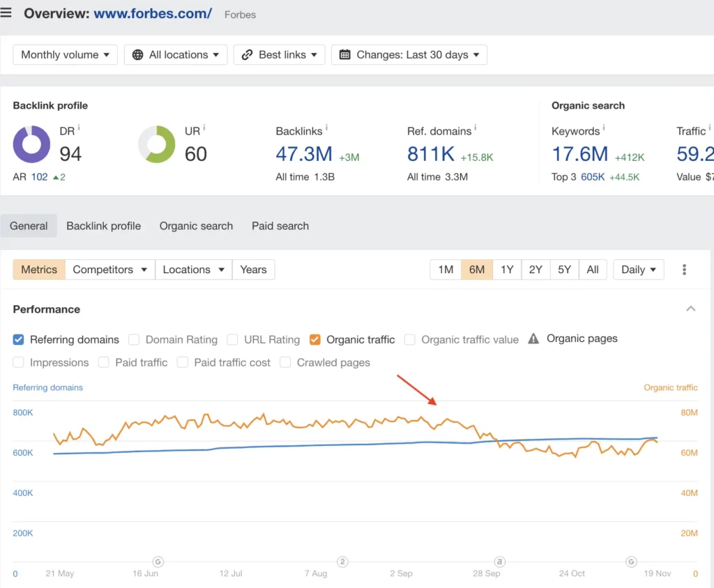
Task: Uncheck the Referring domains checkbox
Action: tap(19, 340)
